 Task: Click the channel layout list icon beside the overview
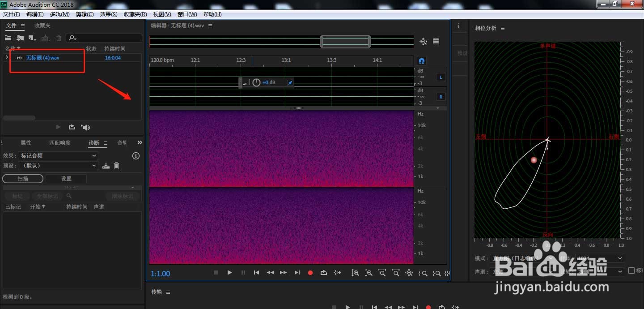436,42
